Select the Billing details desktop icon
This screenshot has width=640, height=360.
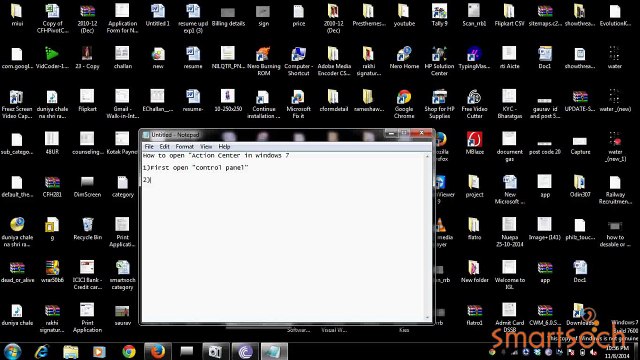[x=228, y=16]
